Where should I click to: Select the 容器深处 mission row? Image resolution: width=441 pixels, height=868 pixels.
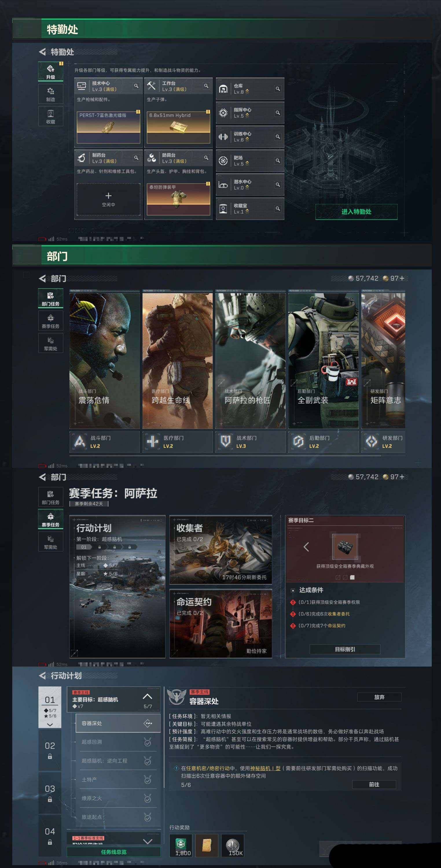[x=118, y=723]
